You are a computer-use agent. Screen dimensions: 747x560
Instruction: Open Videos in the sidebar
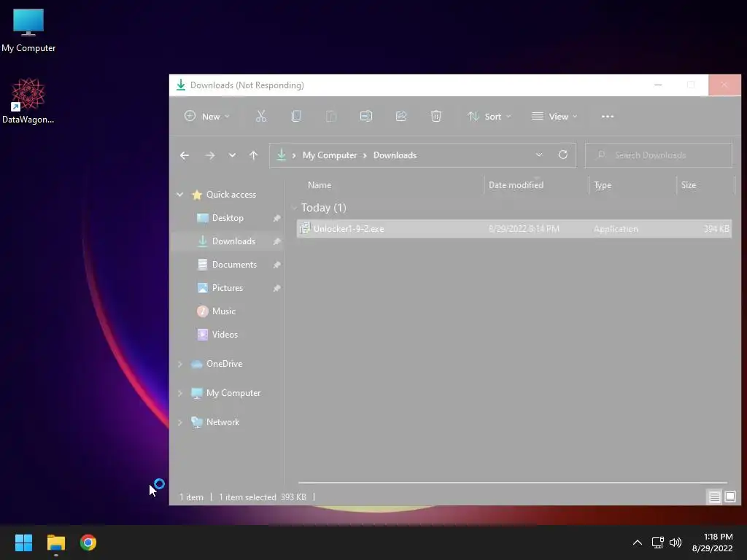[x=225, y=334]
